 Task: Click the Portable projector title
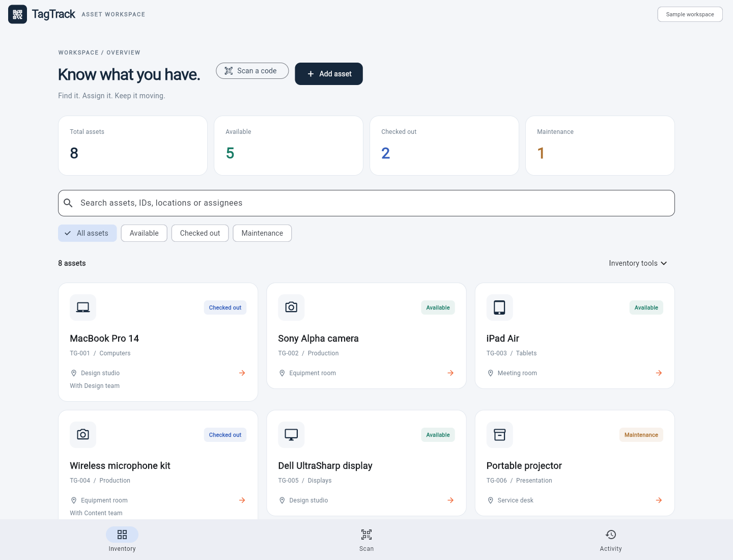pos(524,466)
